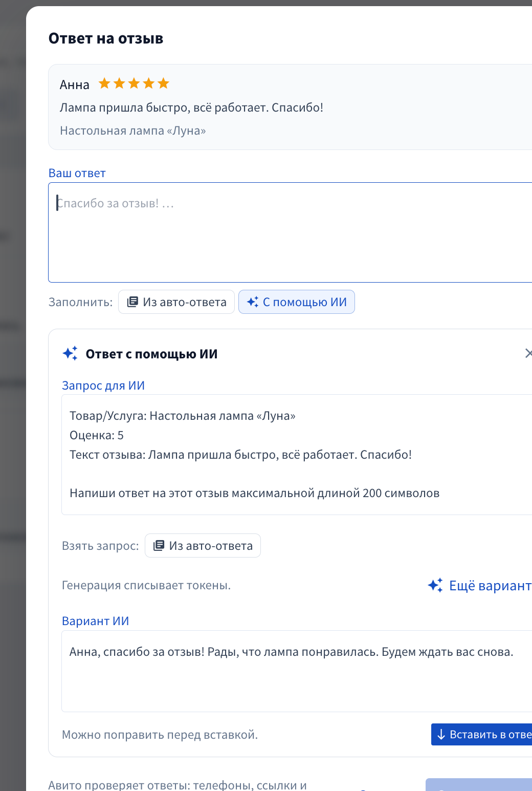The image size is (532, 791).
Task: Click the prompt line "Напиши ответ на этот отзыв"
Action: pos(149,493)
